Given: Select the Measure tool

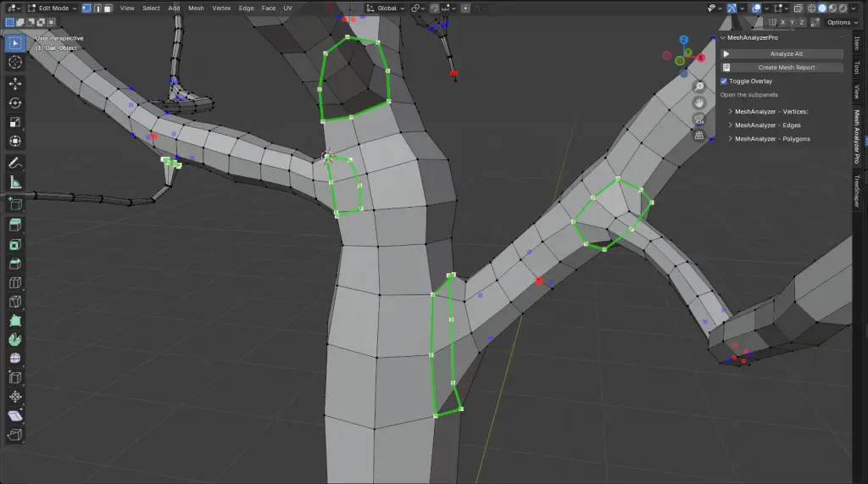Looking at the screenshot, I should point(15,182).
